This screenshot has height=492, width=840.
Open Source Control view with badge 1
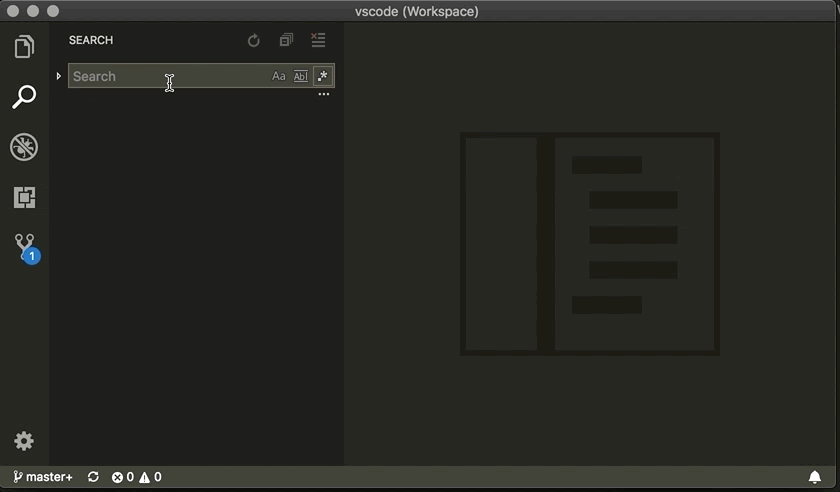click(24, 246)
